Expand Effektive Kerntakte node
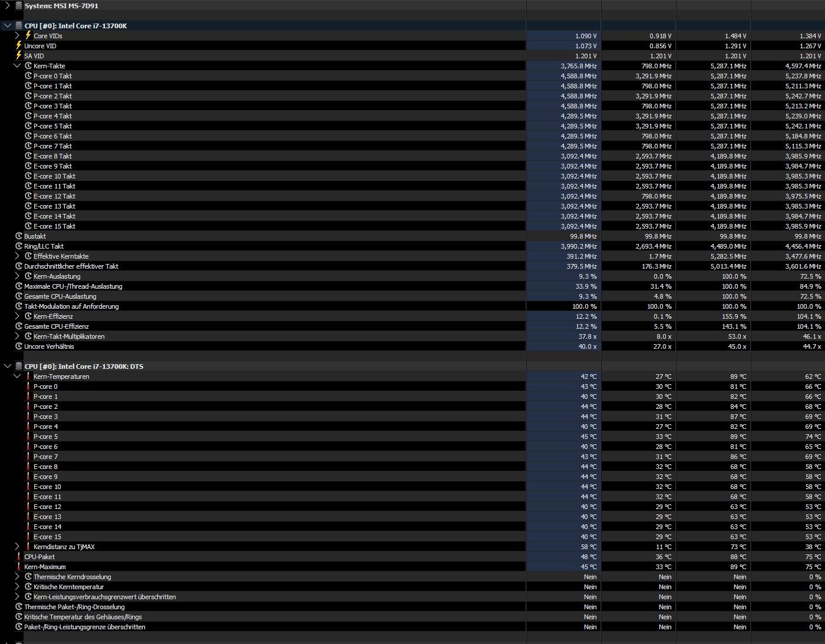This screenshot has width=825, height=644. tap(17, 256)
